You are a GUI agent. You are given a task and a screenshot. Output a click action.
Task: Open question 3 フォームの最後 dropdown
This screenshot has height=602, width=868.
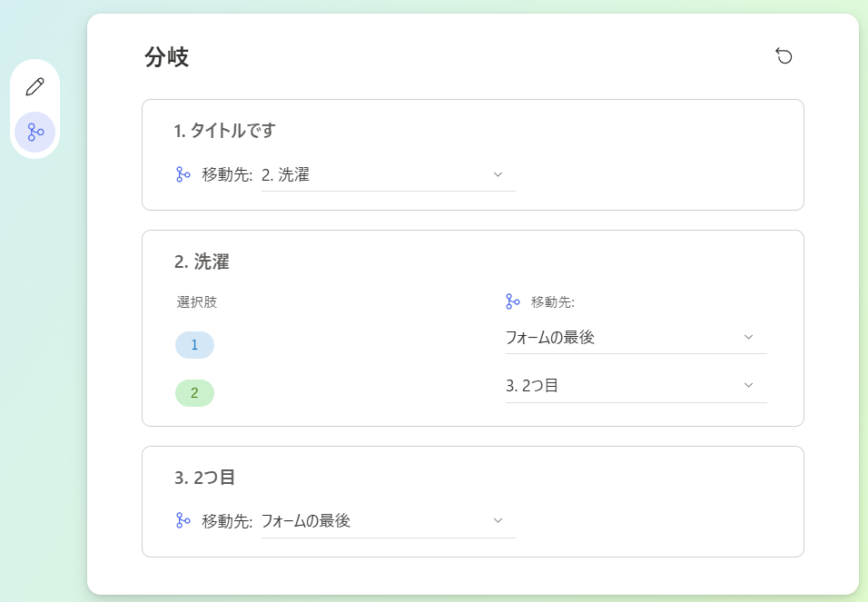click(x=388, y=521)
